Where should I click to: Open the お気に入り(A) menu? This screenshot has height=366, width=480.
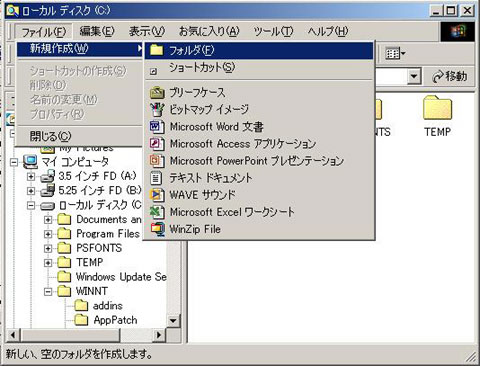[x=209, y=32]
